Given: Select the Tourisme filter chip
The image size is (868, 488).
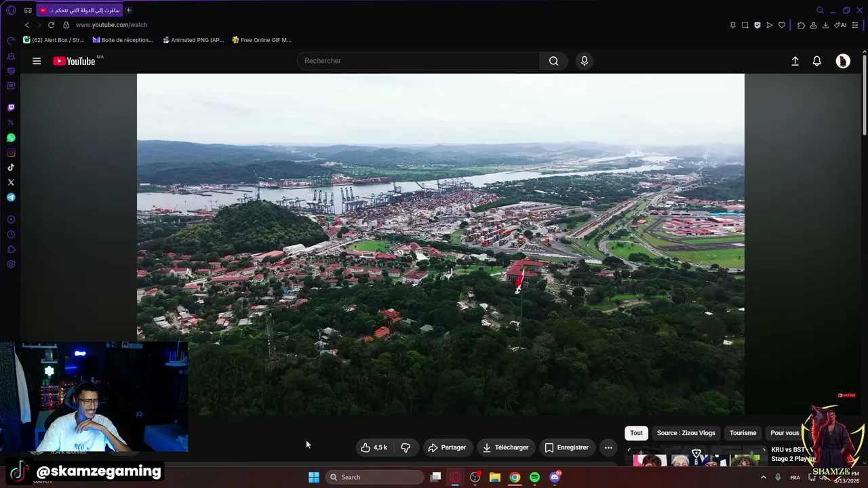Looking at the screenshot, I should pos(743,433).
